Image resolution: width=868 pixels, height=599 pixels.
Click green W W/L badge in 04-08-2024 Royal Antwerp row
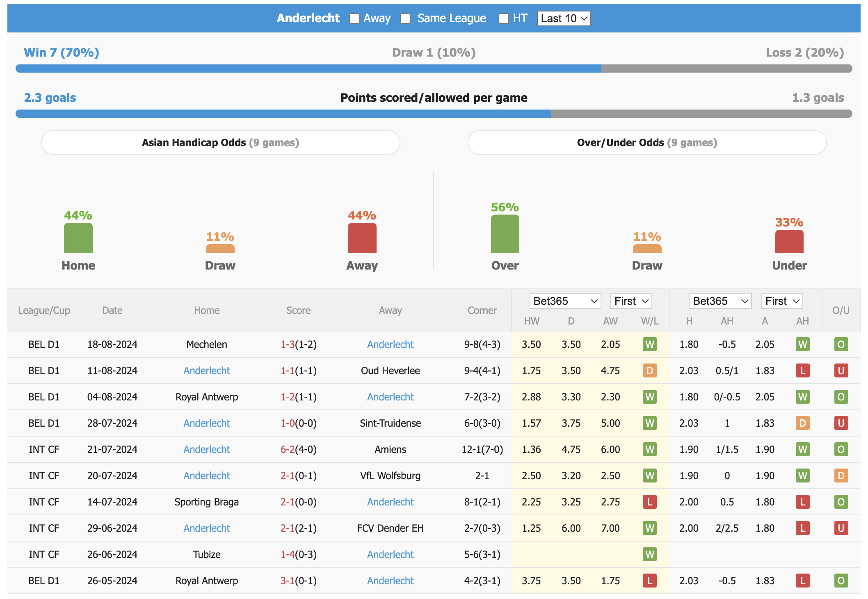650,397
